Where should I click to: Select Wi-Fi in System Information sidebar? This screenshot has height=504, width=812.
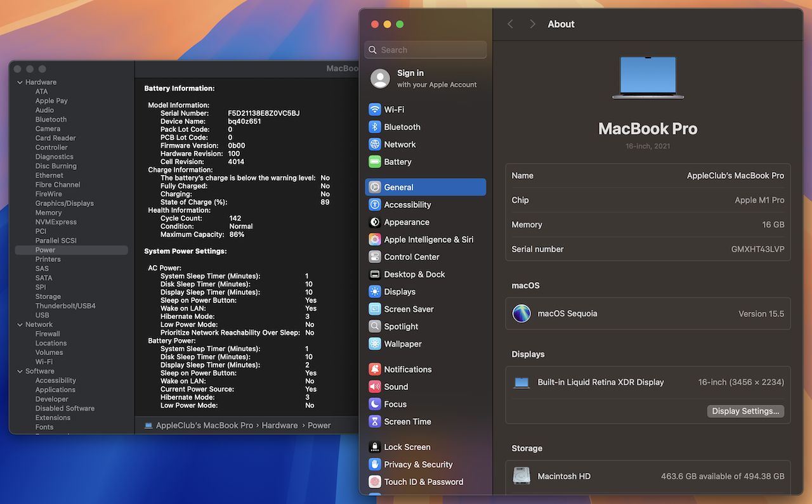click(44, 362)
